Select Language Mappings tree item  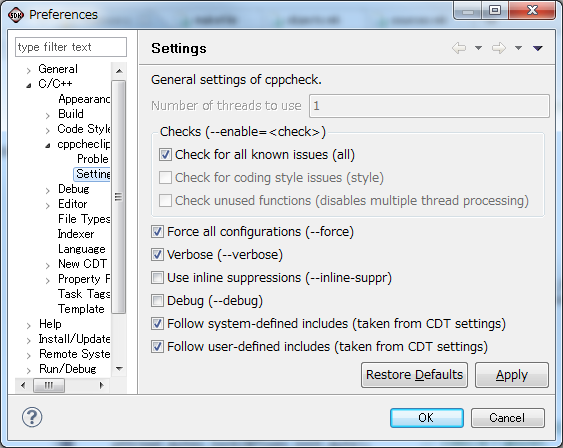82,249
